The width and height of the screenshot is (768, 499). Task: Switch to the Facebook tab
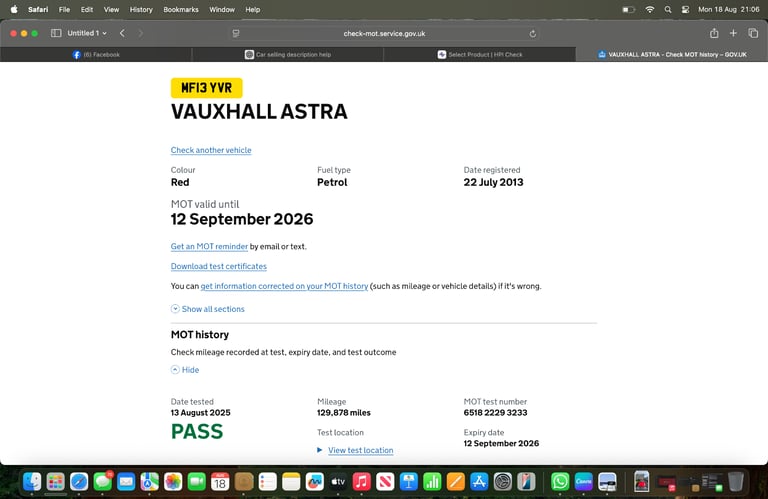coord(96,54)
